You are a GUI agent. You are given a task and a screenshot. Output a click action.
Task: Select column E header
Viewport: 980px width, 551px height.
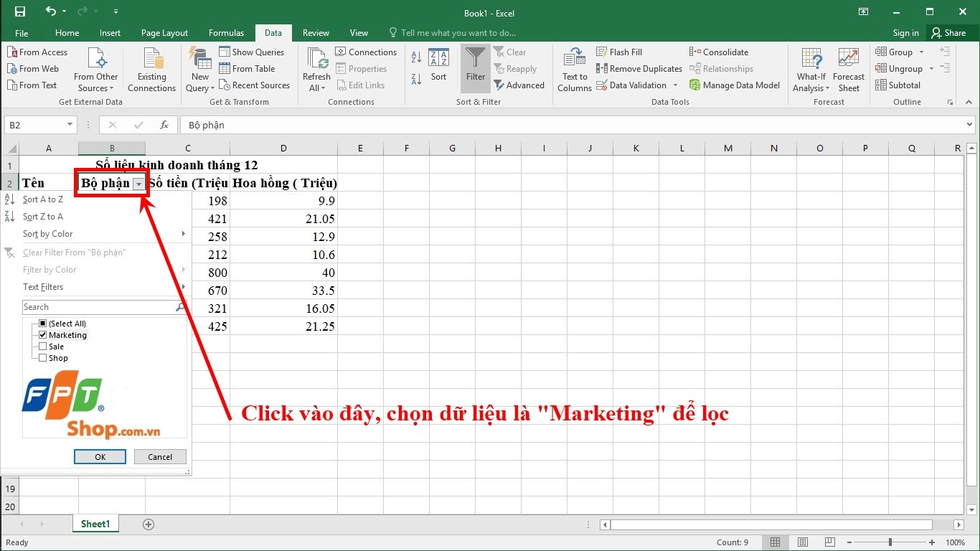(360, 149)
